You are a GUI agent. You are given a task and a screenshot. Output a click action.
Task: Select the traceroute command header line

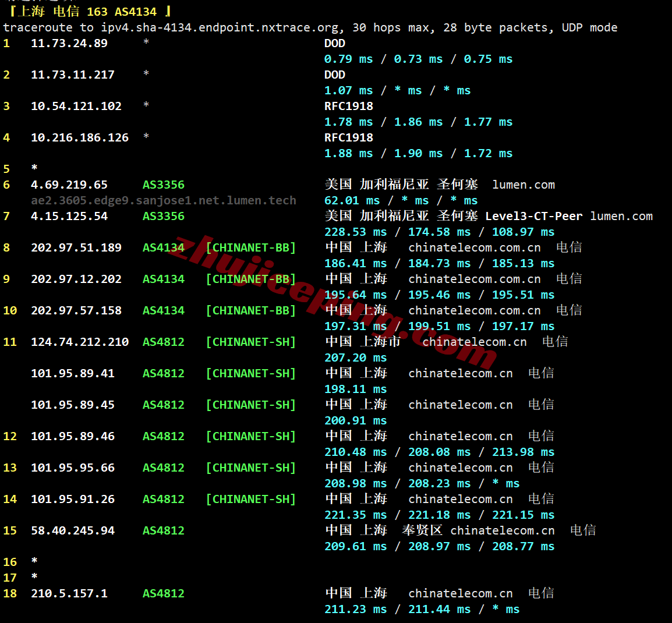tap(310, 28)
